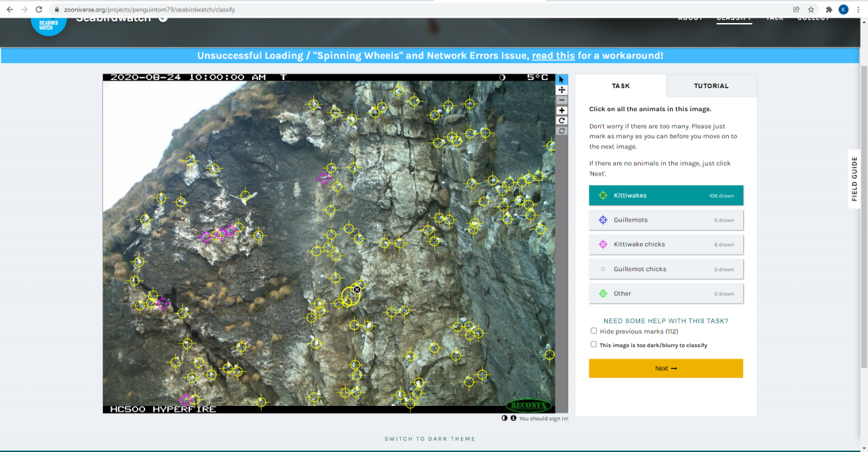Open the Classify nav item
This screenshot has height=452, width=868.
(734, 18)
